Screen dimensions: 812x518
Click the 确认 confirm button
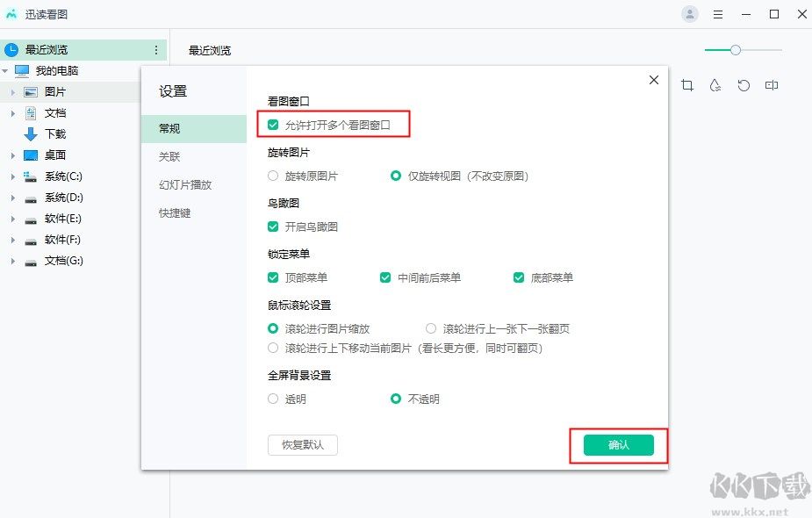click(x=618, y=445)
